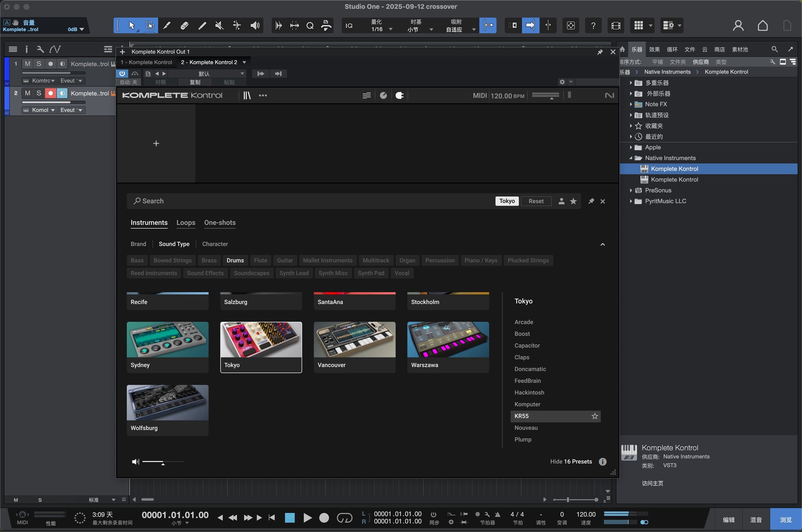Open the 混音 mix view button
This screenshot has width=802, height=532.
click(x=756, y=520)
